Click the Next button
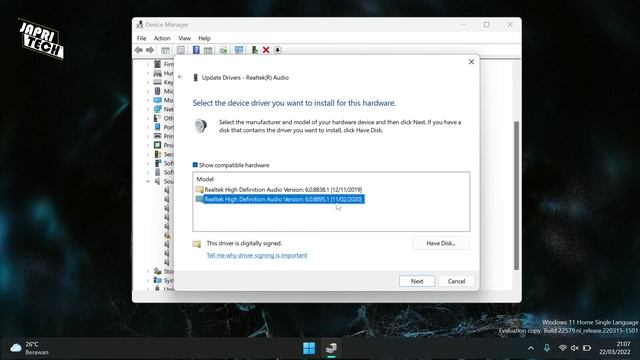Screen dimensions: 640x360 coord(417,281)
